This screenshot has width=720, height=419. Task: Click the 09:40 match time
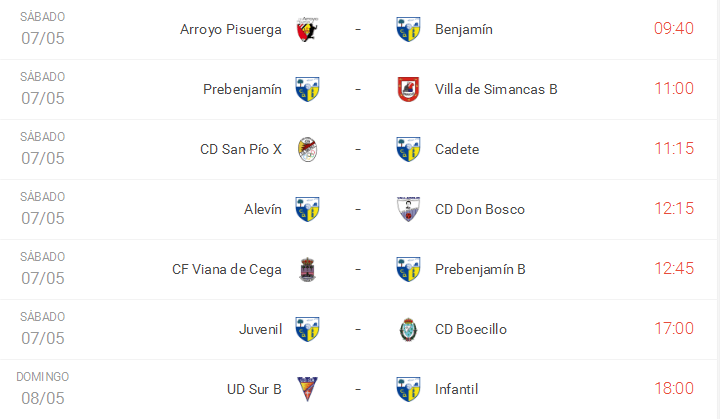pos(673,28)
